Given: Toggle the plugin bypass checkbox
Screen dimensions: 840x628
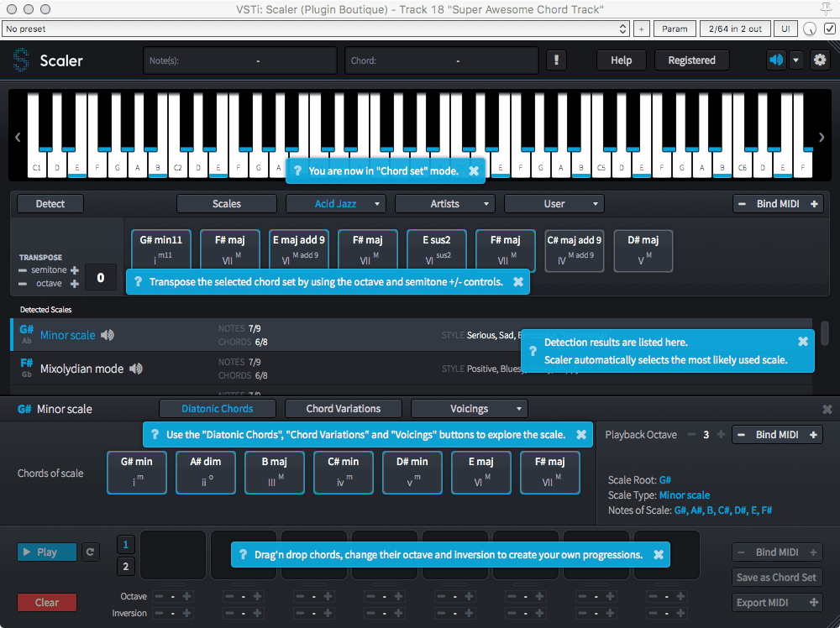Looking at the screenshot, I should [x=829, y=29].
